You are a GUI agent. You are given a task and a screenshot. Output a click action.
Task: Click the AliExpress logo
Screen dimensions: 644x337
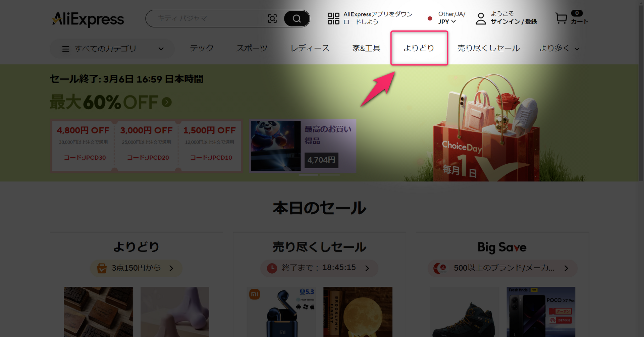(88, 19)
